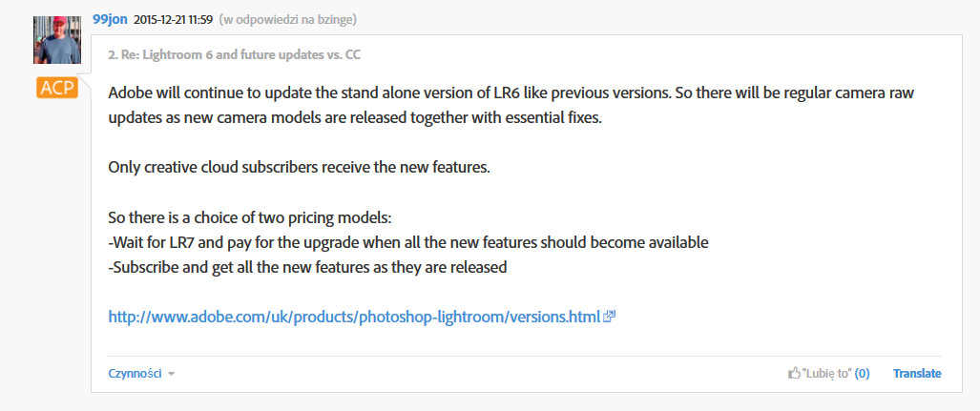
Task: Click the line "Only creative cloud subscribers"
Action: click(299, 168)
